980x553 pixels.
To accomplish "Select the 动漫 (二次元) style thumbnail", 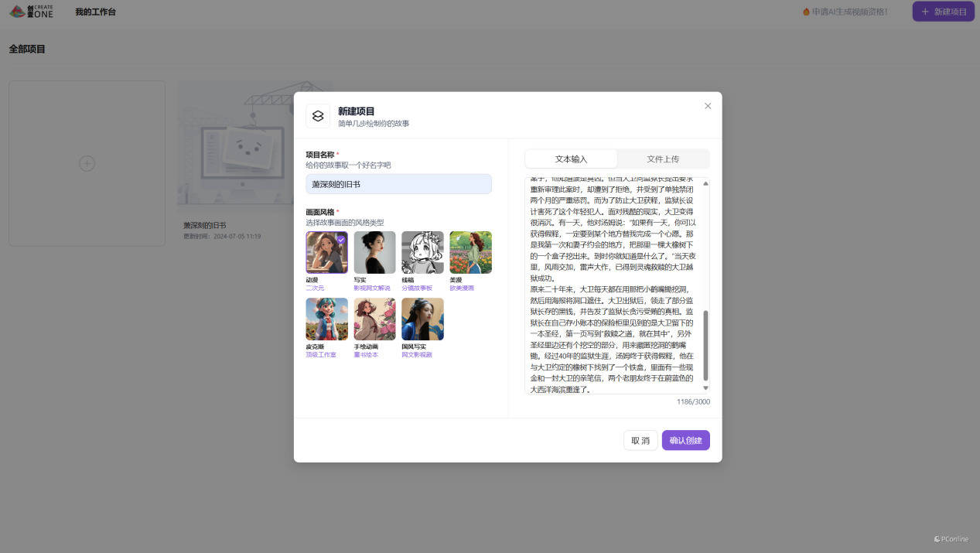I will [x=326, y=252].
